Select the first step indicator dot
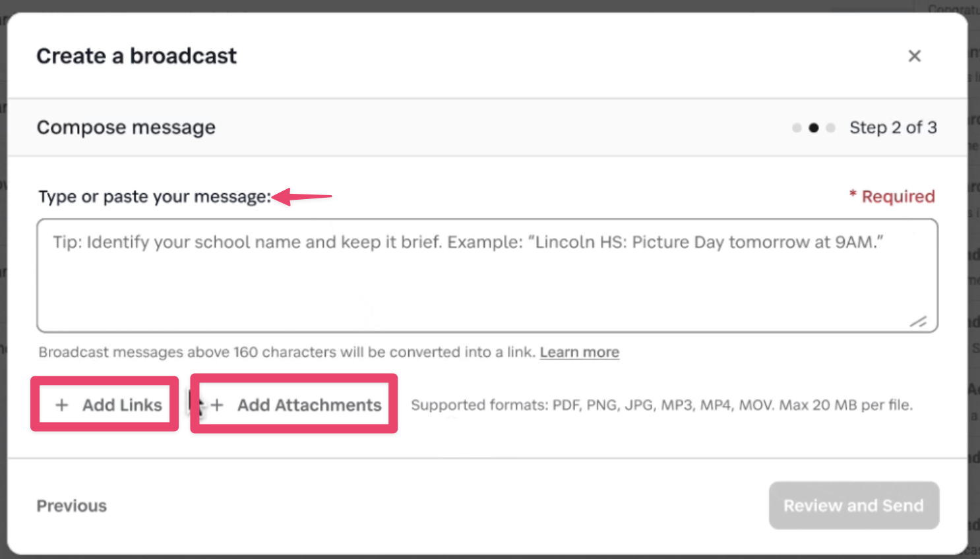This screenshot has width=980, height=559. (x=797, y=128)
